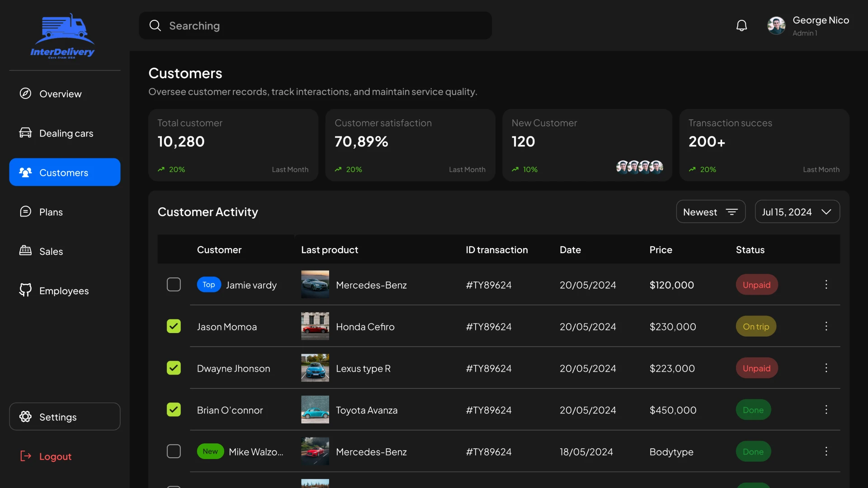
Task: Select the Sales icon in sidebar
Action: [x=26, y=251]
